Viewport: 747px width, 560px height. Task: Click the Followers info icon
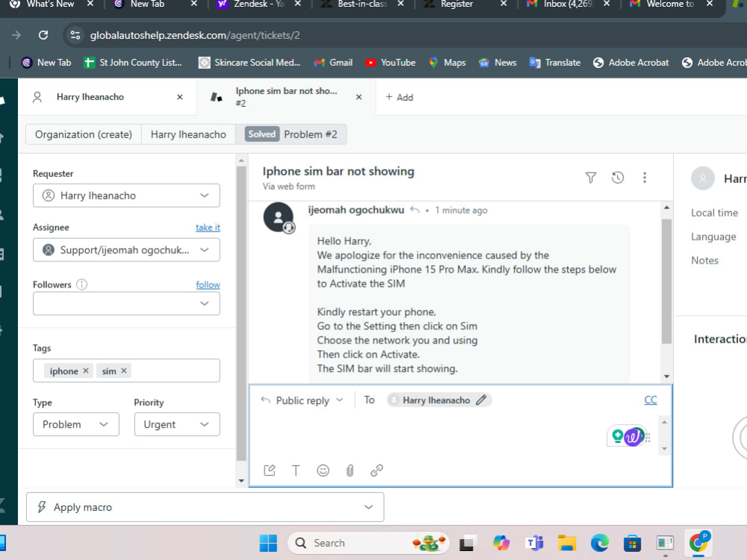tap(82, 284)
